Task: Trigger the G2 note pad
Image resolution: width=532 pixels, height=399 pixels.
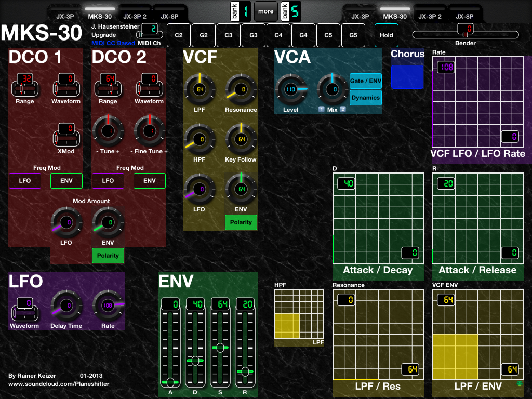Action: (204, 35)
